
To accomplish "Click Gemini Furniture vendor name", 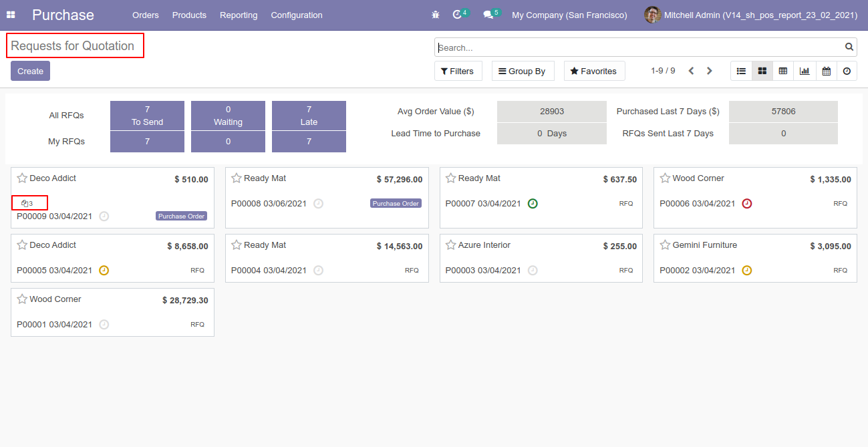I will coord(704,245).
